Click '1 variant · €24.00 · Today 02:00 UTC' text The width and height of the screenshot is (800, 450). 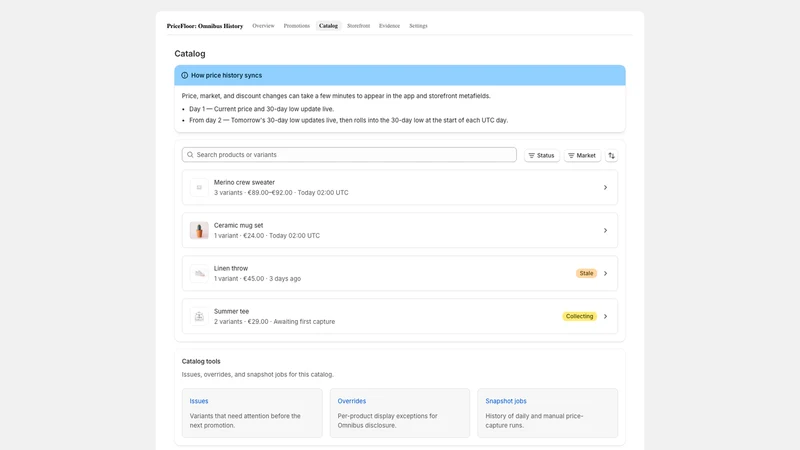pyautogui.click(x=267, y=236)
